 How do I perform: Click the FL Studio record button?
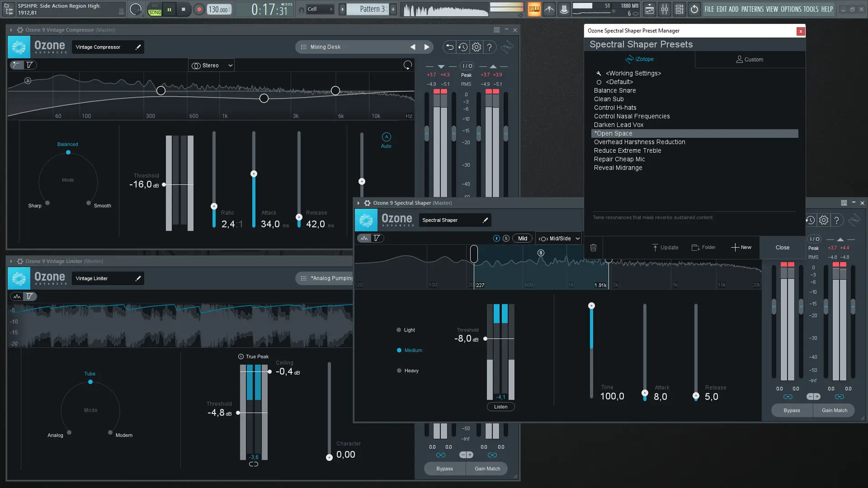click(x=199, y=9)
